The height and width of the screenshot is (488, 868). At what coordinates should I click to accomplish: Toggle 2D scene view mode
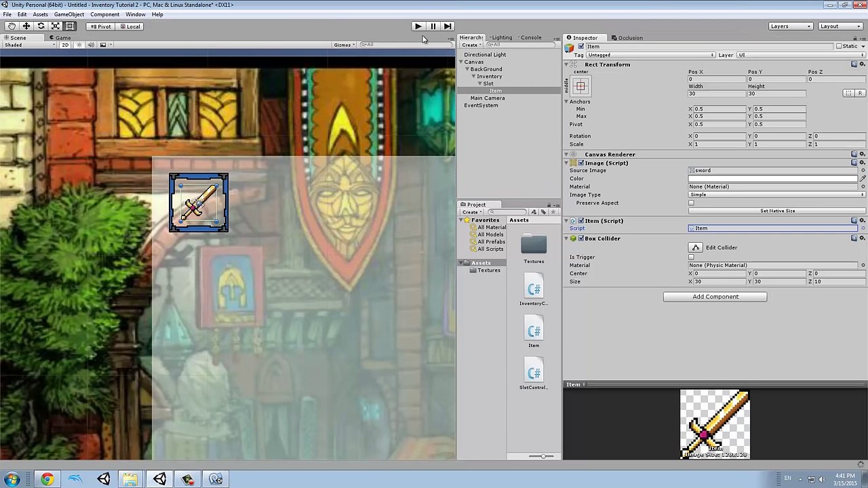point(65,45)
